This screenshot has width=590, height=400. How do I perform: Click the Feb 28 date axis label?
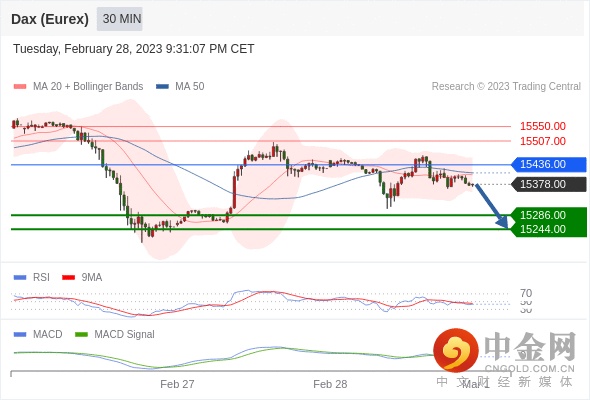pyautogui.click(x=330, y=384)
